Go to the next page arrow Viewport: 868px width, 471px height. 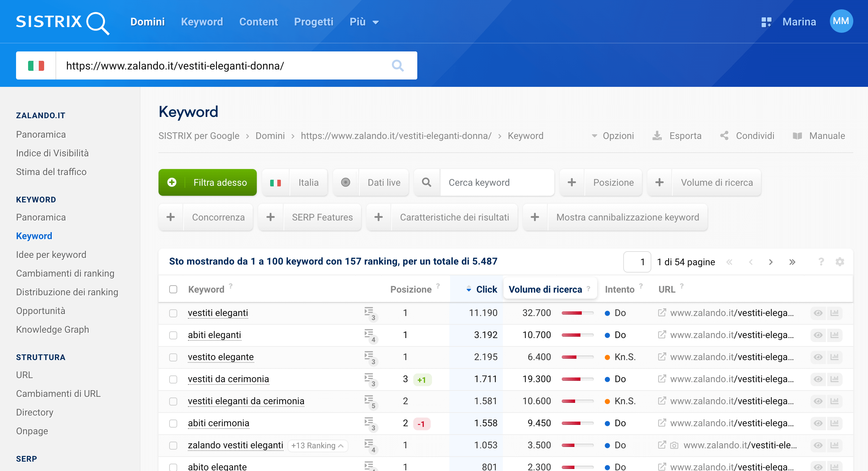pyautogui.click(x=771, y=262)
